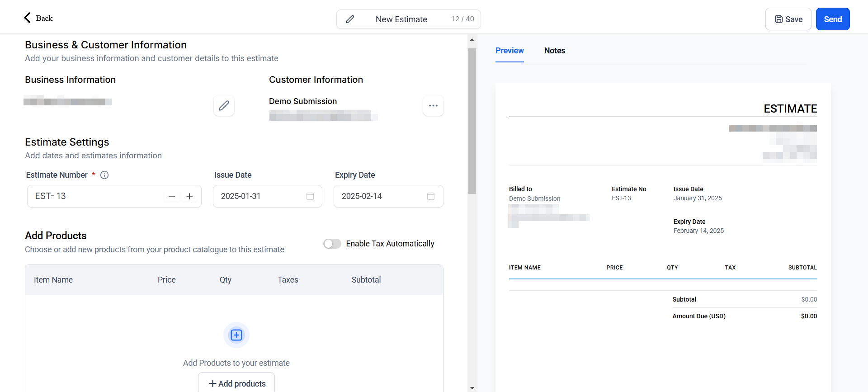Click the blue Send button
The image size is (868, 392).
pyautogui.click(x=832, y=19)
